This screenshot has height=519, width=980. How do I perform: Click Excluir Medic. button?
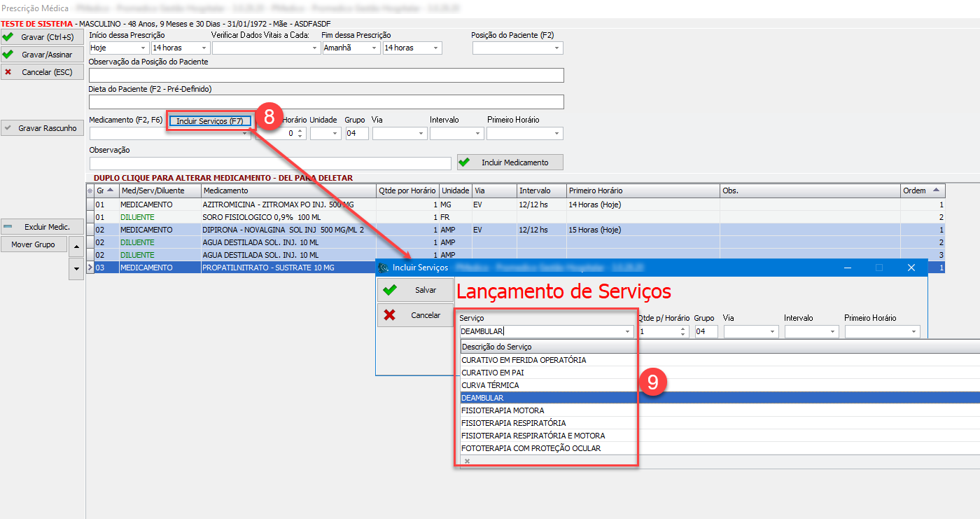point(42,227)
